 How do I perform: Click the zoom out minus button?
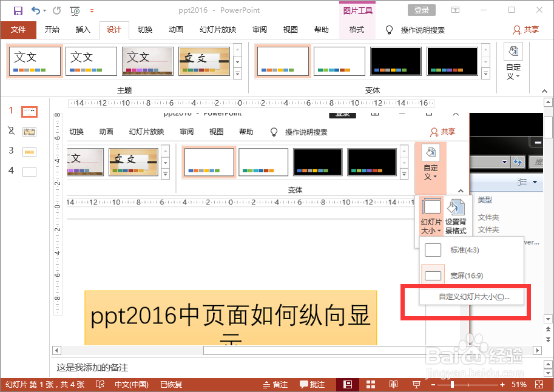pyautogui.click(x=433, y=385)
